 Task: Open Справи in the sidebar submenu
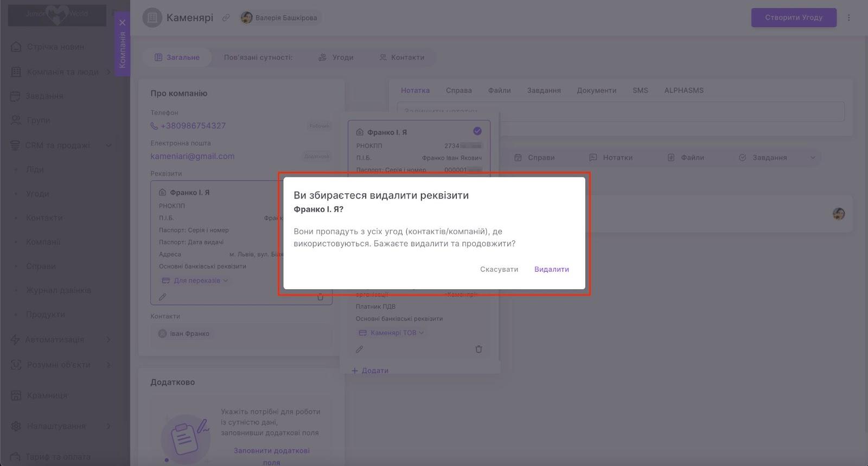41,266
